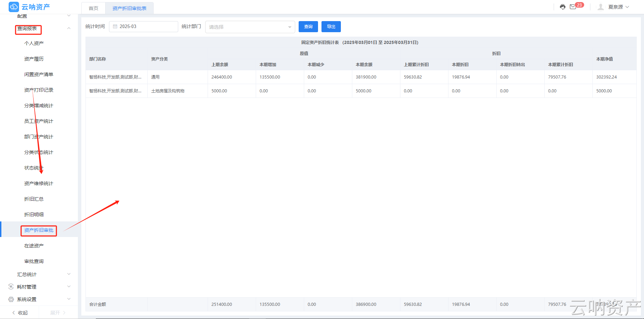Open 资产履历 report menu item
The height and width of the screenshot is (319, 644).
click(34, 59)
